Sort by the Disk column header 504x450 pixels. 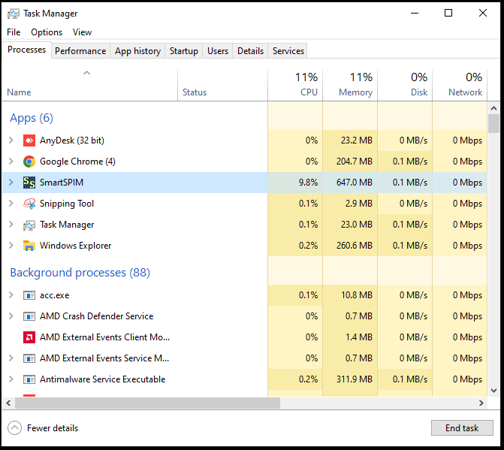point(405,85)
